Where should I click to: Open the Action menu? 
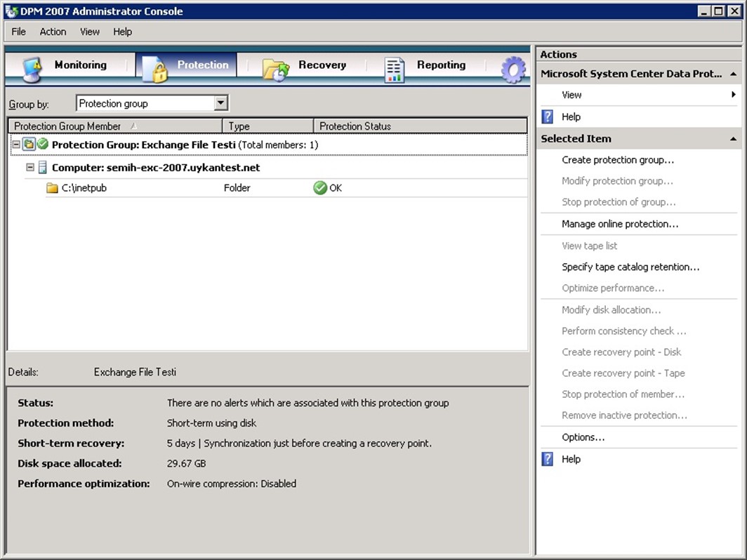[x=53, y=32]
